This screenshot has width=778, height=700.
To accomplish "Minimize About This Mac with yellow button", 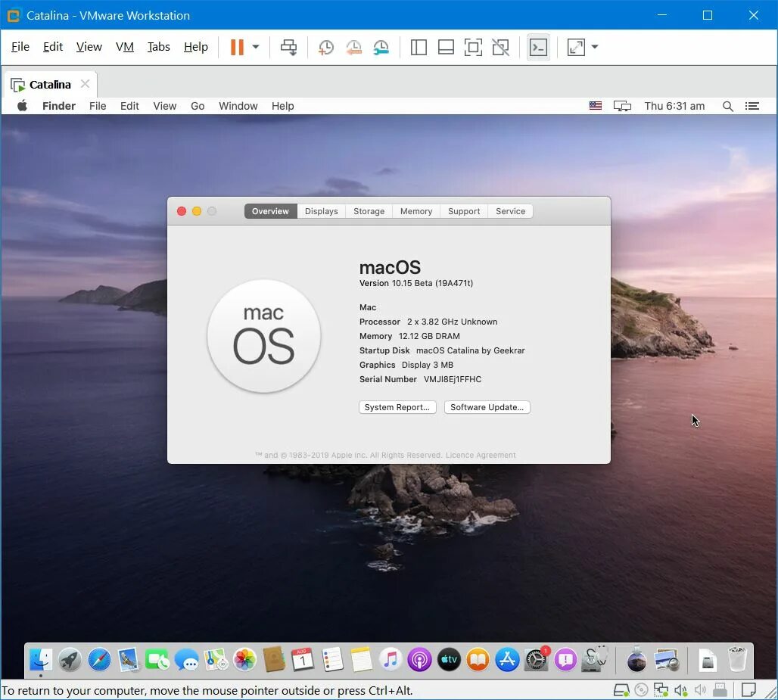I will coord(197,211).
